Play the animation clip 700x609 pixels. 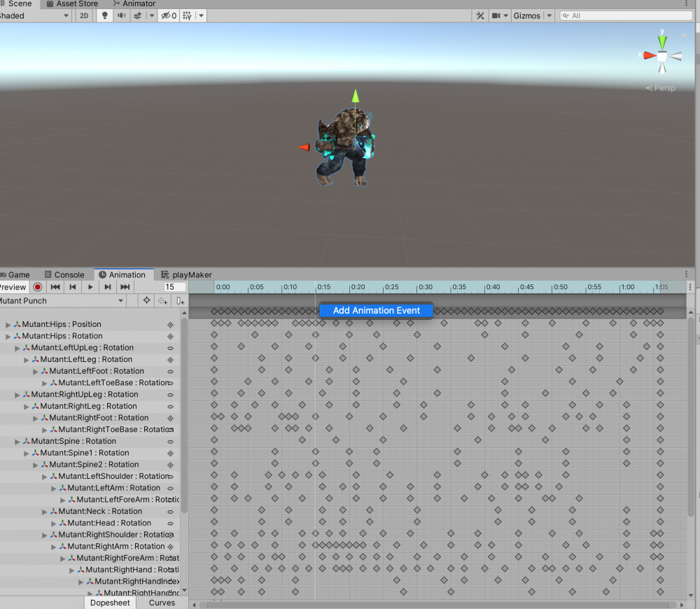pyautogui.click(x=90, y=287)
